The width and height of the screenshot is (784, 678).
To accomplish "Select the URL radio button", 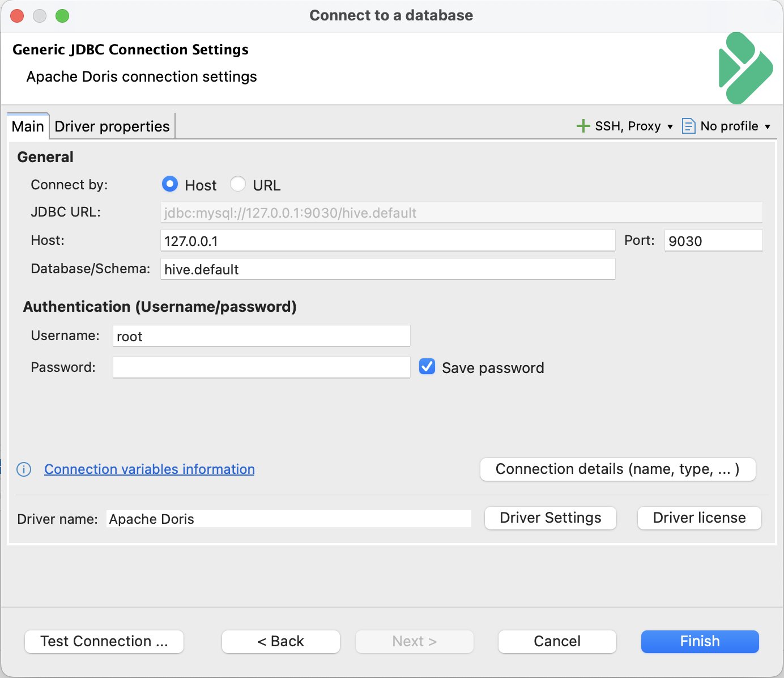I will 238,184.
